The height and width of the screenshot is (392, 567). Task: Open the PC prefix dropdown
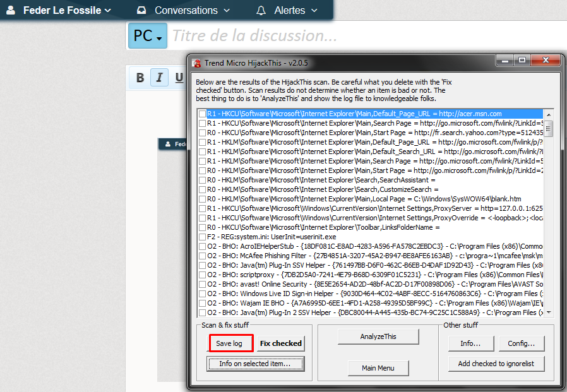[x=148, y=35]
